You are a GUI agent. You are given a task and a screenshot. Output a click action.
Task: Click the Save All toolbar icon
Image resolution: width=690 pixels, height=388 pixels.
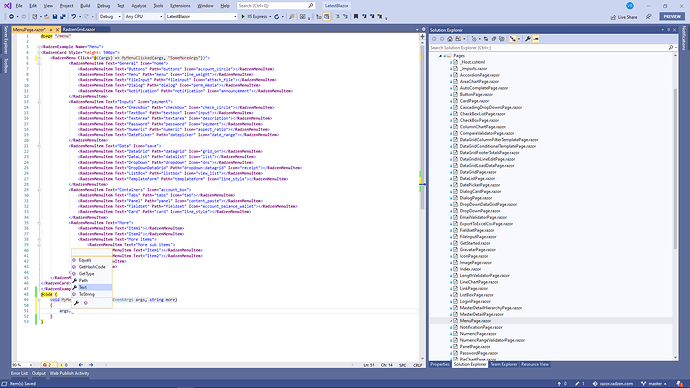coord(62,17)
